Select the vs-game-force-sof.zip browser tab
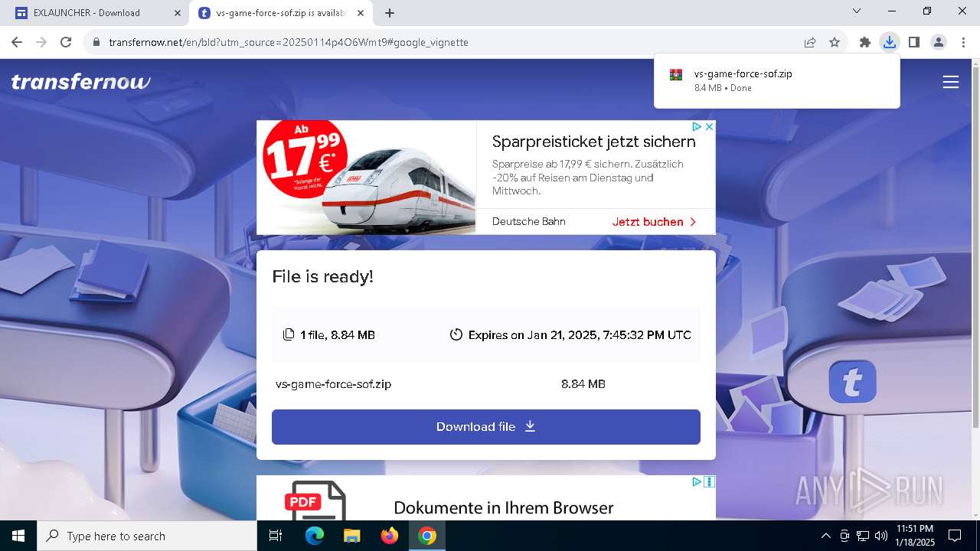This screenshot has width=980, height=551. coord(280,12)
